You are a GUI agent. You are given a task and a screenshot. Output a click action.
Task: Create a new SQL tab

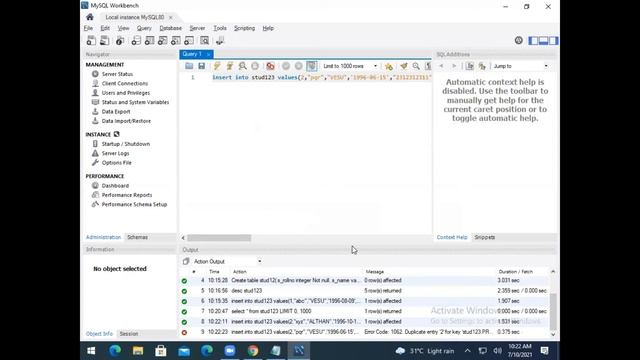click(x=91, y=40)
